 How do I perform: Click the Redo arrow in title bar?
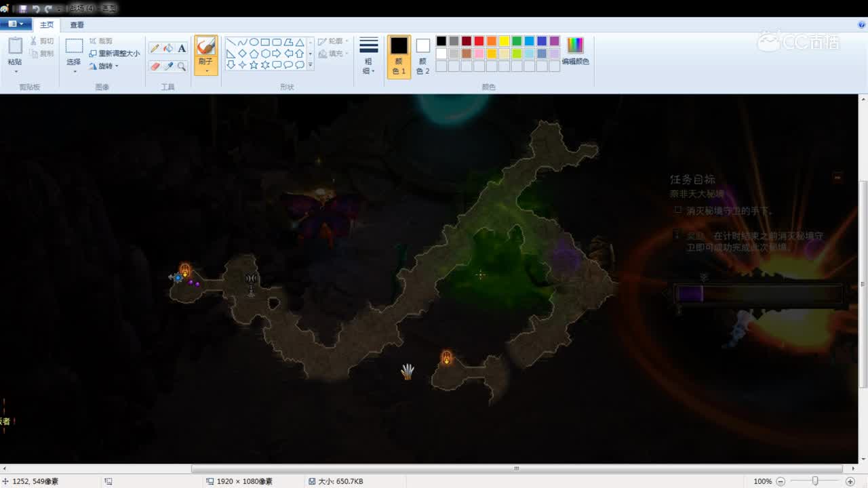tap(47, 8)
